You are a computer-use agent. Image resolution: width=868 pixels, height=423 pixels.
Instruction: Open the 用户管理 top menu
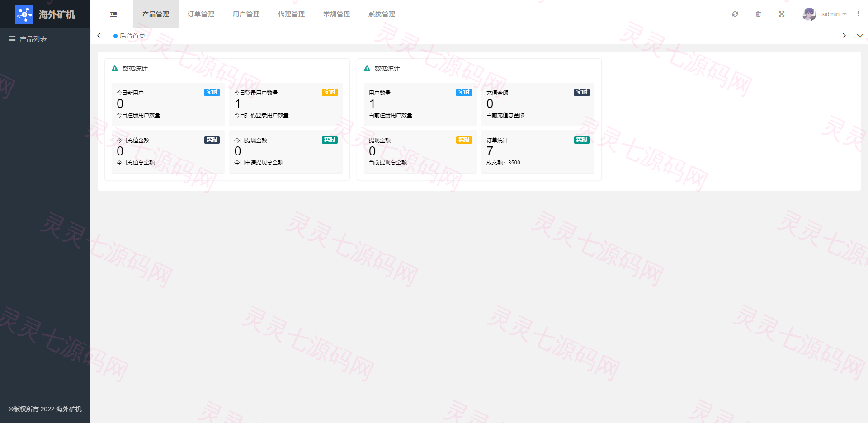(246, 14)
